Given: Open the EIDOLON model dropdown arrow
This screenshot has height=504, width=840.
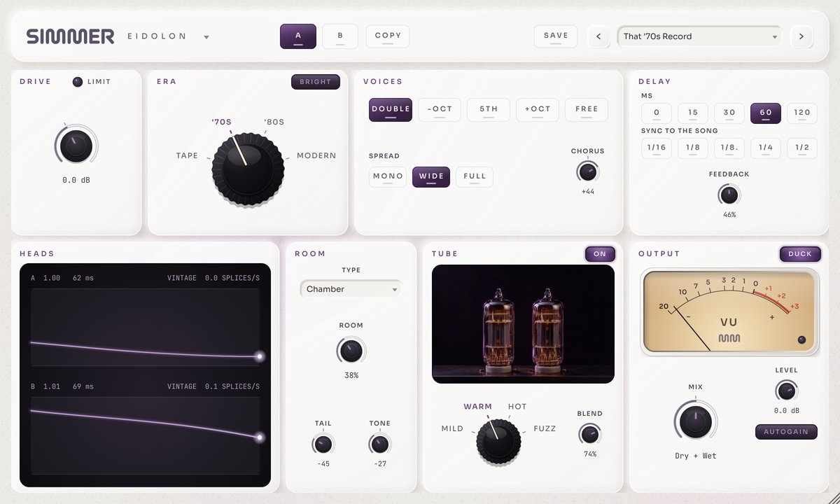Looking at the screenshot, I should pyautogui.click(x=206, y=37).
